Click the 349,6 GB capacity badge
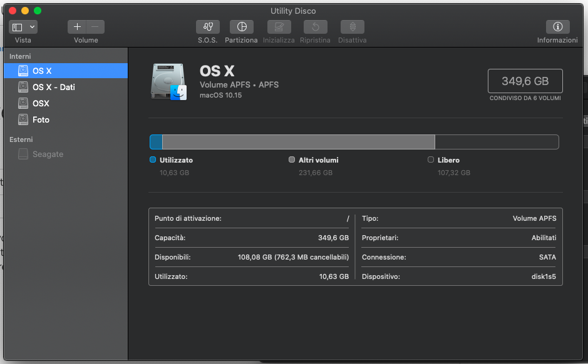The image size is (588, 364). [x=525, y=81]
